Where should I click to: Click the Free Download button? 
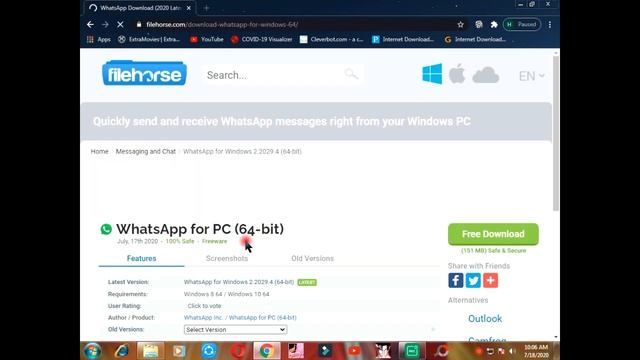tap(493, 234)
